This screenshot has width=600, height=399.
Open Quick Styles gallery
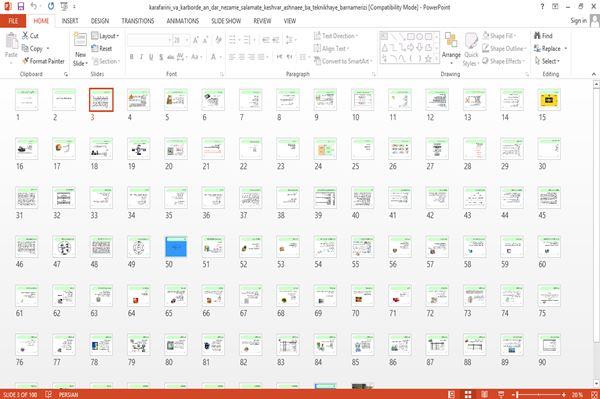pyautogui.click(x=471, y=50)
